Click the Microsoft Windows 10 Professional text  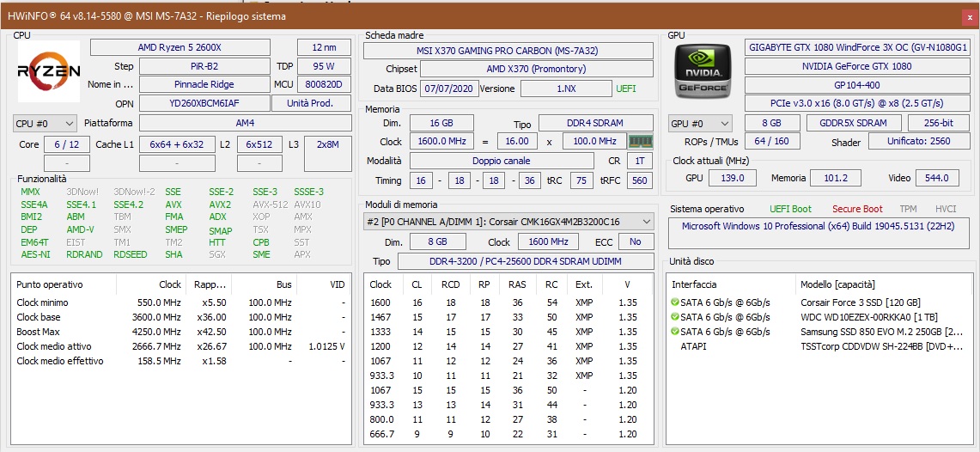[819, 226]
